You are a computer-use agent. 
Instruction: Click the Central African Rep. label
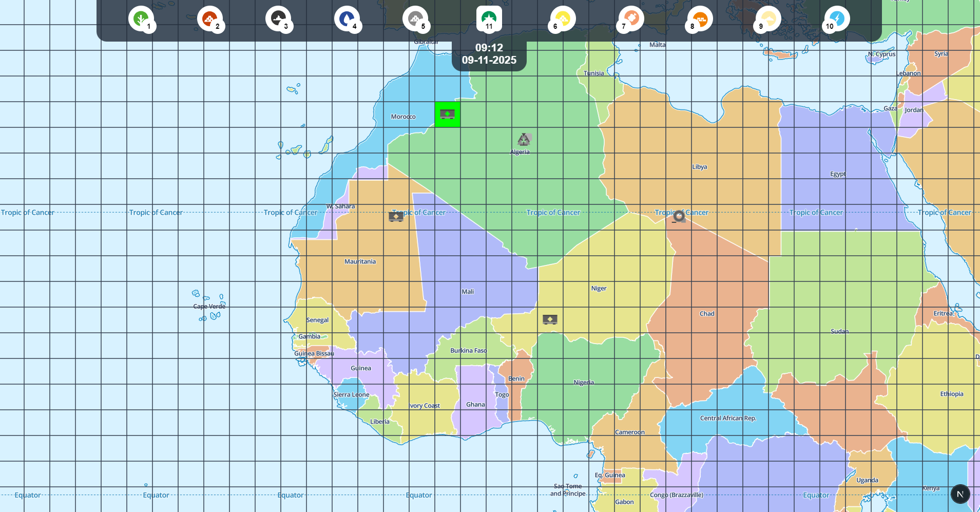point(728,418)
